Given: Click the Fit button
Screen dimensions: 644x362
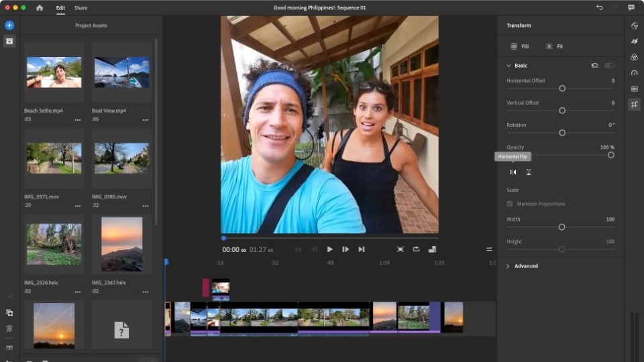Looking at the screenshot, I should (x=554, y=46).
